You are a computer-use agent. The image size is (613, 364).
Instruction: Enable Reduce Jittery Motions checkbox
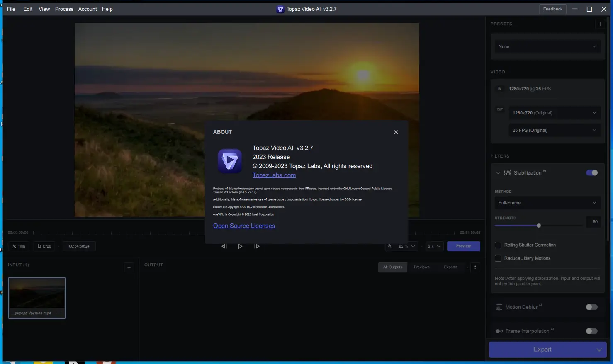(x=498, y=258)
